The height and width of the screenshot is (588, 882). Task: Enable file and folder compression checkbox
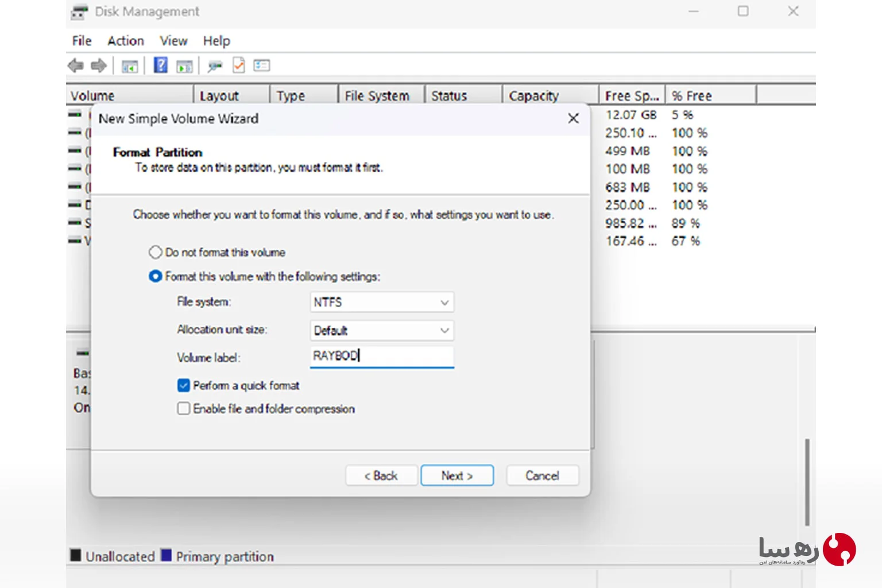pos(184,408)
